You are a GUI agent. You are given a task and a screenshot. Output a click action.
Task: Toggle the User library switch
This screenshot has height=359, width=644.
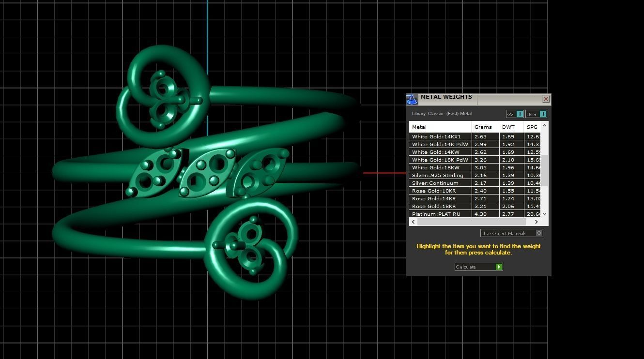tap(536, 114)
